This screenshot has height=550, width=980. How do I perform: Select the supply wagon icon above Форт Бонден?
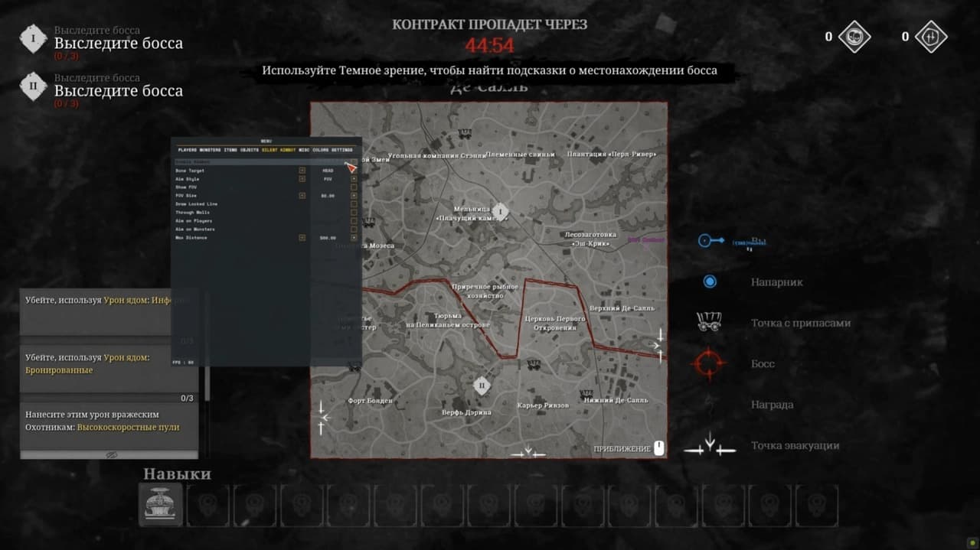click(x=354, y=367)
